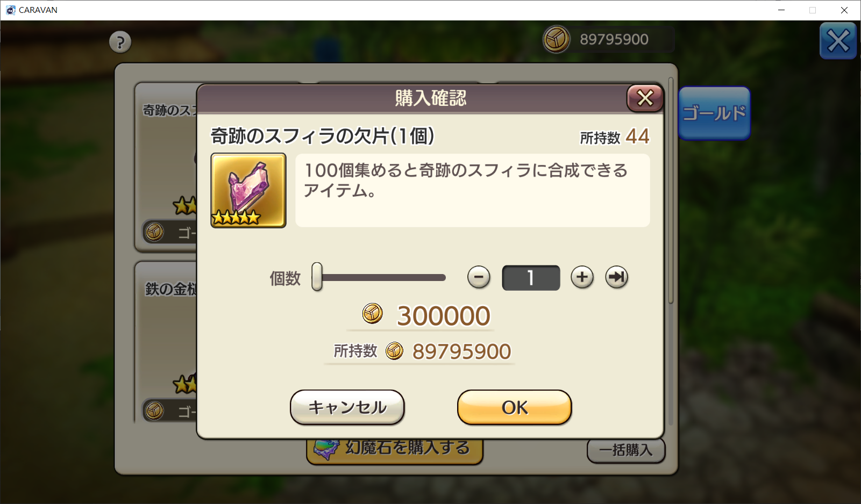861x504 pixels.
Task: Click the item icon of 奇跡のスフィラの欠片
Action: pos(248,190)
